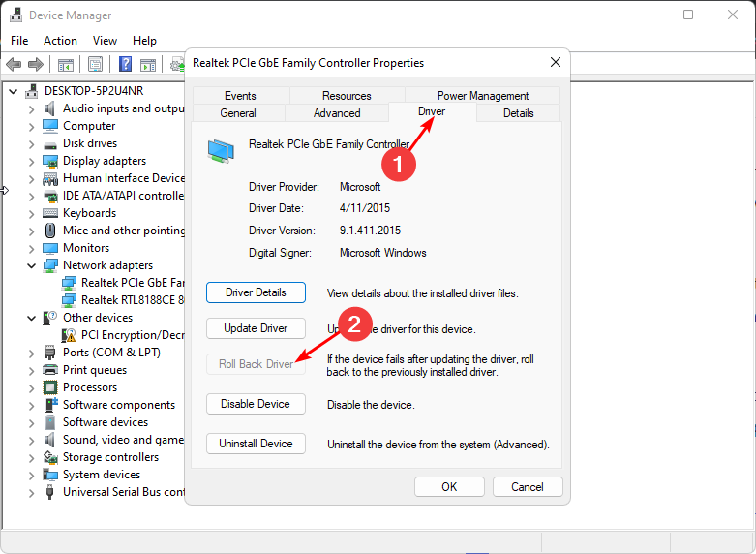This screenshot has height=554, width=756.
Task: Click the Monitors category icon
Action: (50, 248)
